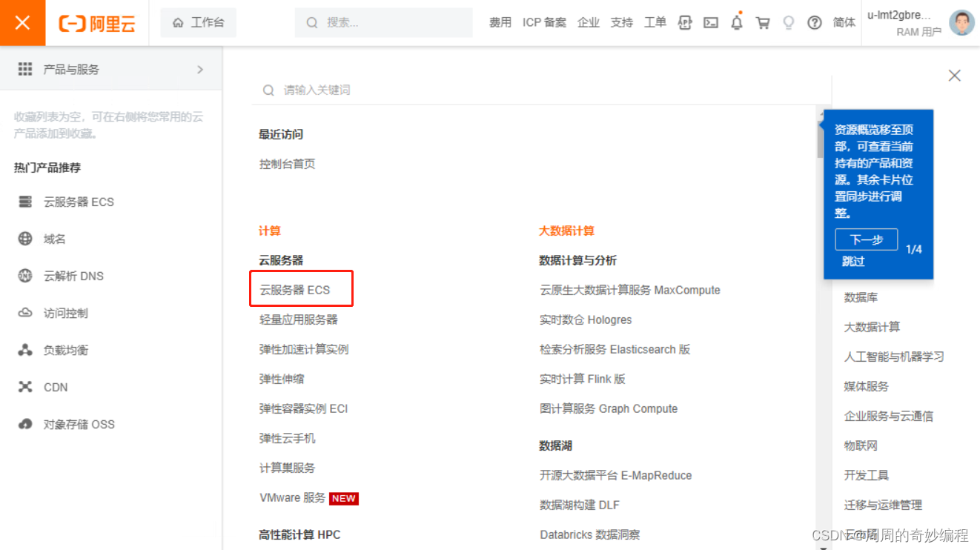Viewport: 980px width, 550px height.
Task: Open 云解析 DNS in sidebar
Action: tap(73, 276)
